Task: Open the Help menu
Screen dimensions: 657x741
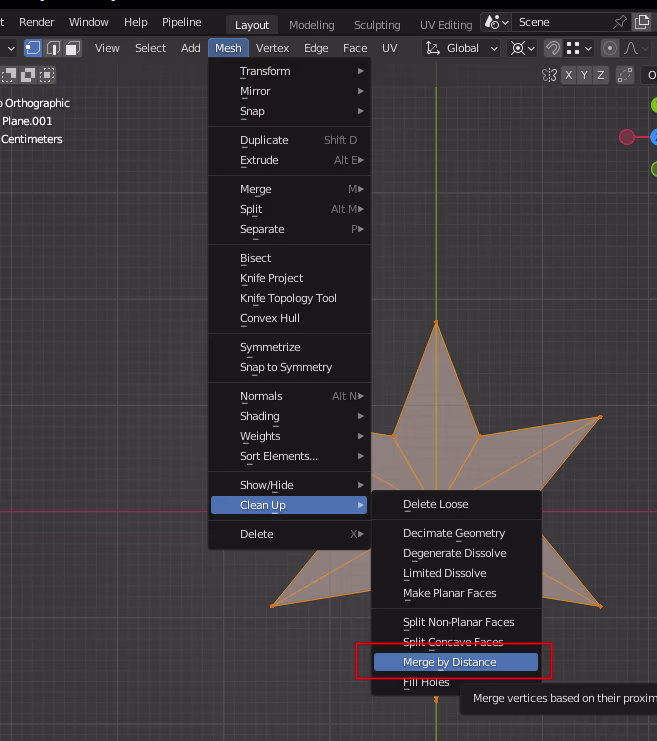Action: (136, 22)
